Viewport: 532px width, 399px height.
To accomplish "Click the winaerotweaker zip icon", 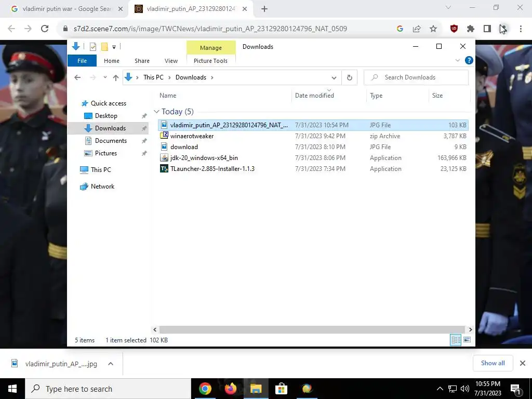I will pos(164,136).
